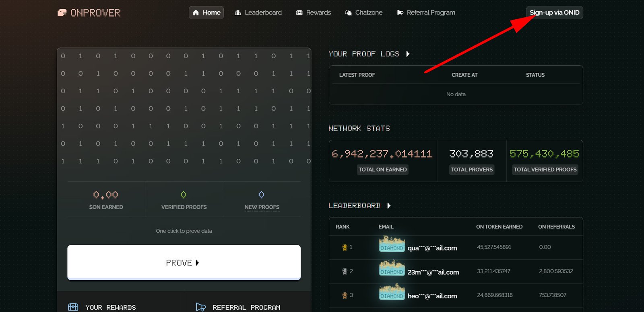Click the bottom Referral Program flag icon

(200, 307)
